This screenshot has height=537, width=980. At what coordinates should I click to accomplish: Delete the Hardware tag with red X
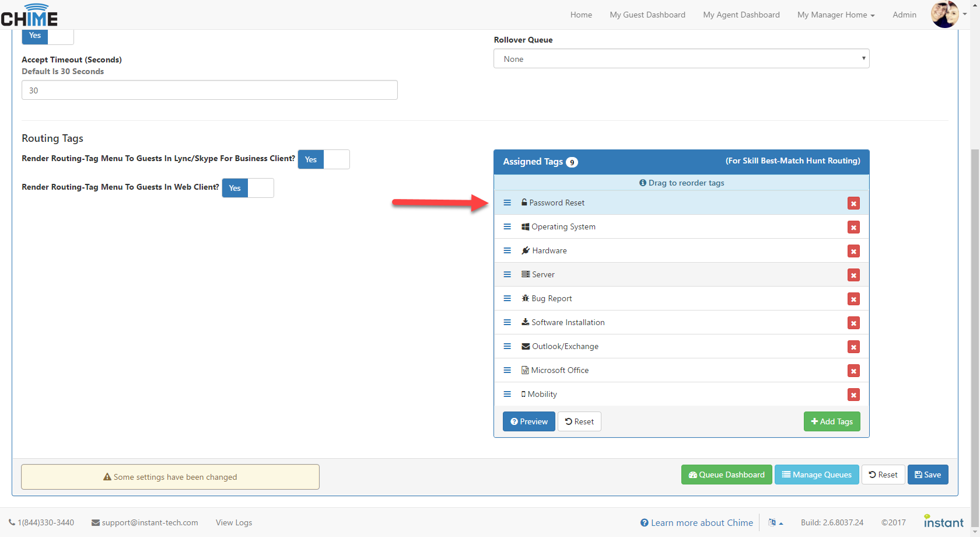[853, 251]
